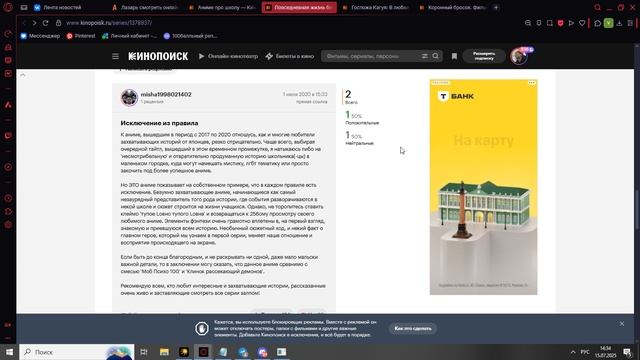Click the Opera GX logo menu
Image resolution: width=640 pixels, height=360 pixels.
click(8, 7)
